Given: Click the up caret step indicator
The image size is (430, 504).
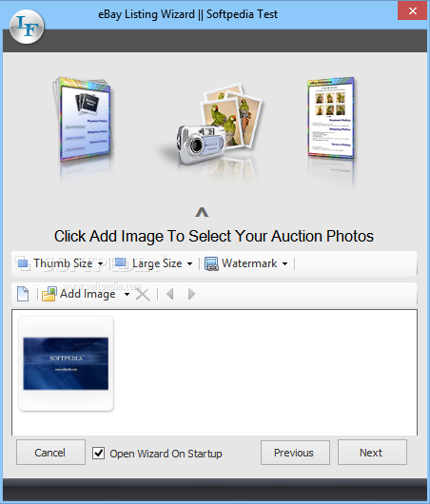Looking at the screenshot, I should [x=202, y=212].
